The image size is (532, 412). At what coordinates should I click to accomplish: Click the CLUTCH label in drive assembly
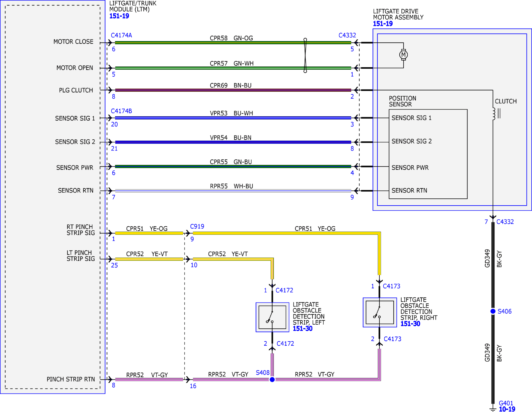click(x=506, y=101)
